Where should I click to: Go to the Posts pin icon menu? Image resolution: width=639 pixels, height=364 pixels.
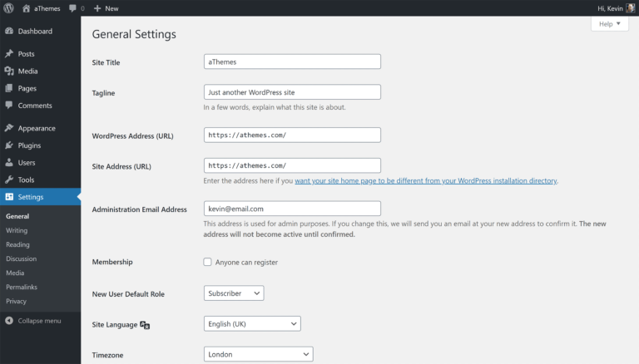tap(8, 53)
